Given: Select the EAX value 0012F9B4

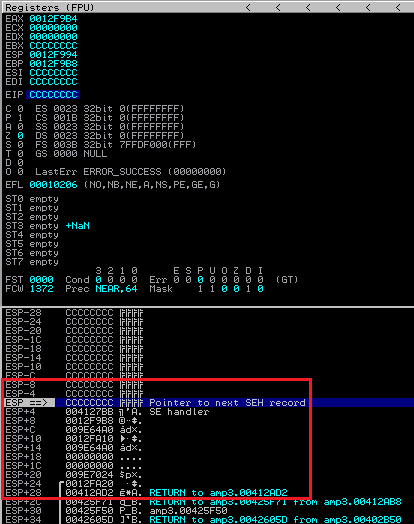Looking at the screenshot, I should [53, 19].
